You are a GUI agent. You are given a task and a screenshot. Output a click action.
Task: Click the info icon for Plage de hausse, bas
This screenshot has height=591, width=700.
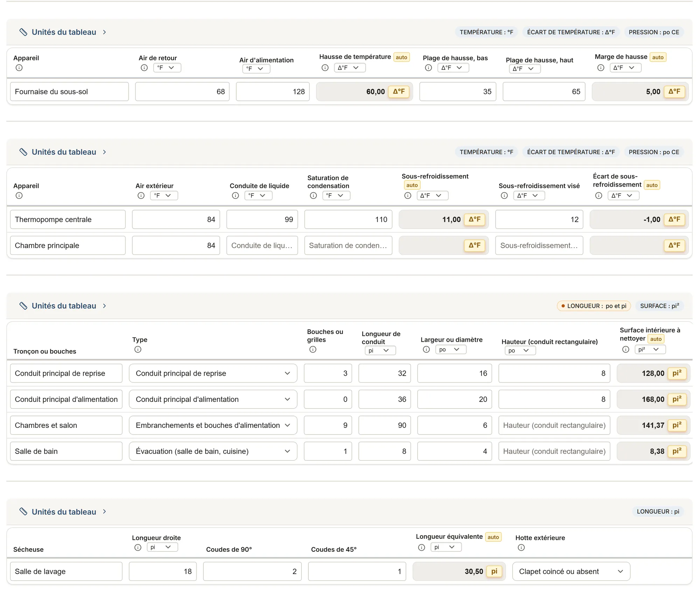[428, 68]
